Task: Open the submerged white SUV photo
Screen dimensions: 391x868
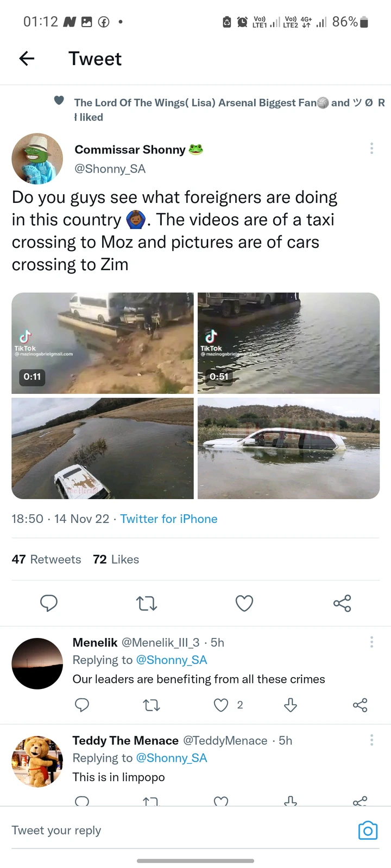Action: [x=288, y=448]
